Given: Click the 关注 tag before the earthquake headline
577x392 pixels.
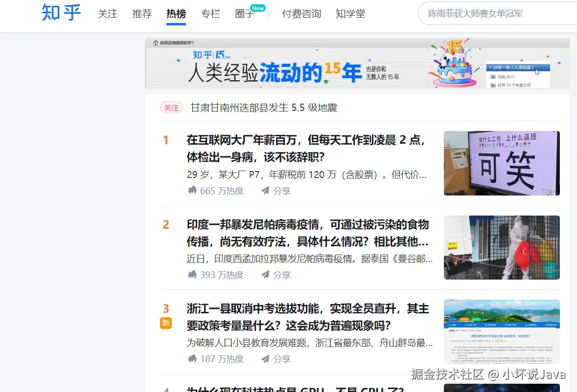Looking at the screenshot, I should point(171,108).
